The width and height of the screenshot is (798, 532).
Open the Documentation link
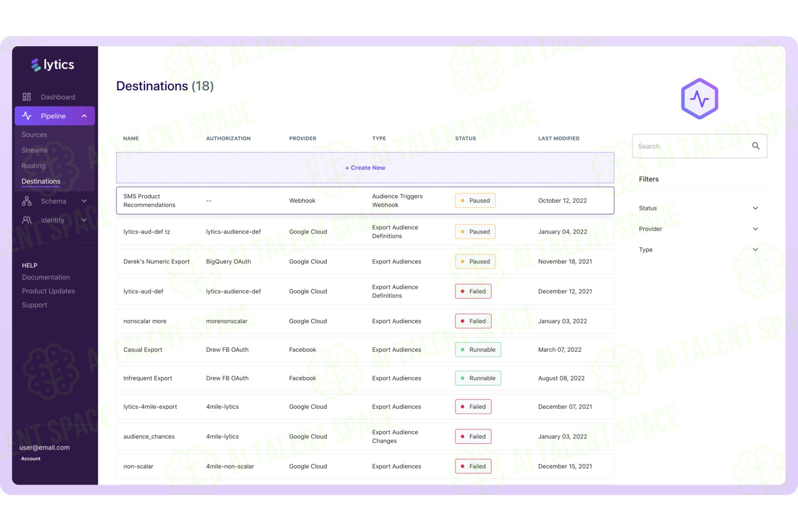(x=46, y=277)
